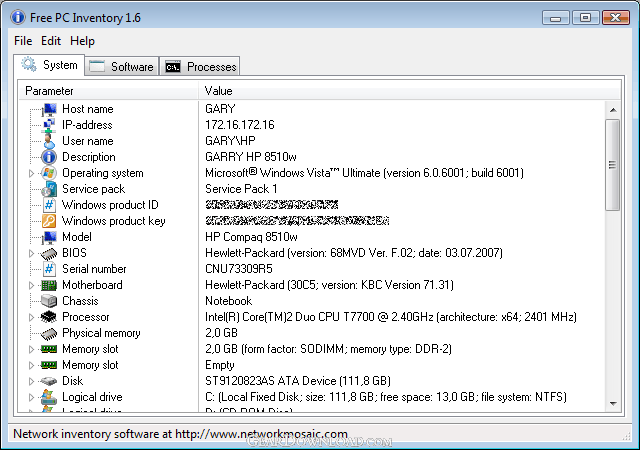Viewport: 640px width, 450px height.
Task: Click the value 172.16.172.16
Action: (x=240, y=125)
